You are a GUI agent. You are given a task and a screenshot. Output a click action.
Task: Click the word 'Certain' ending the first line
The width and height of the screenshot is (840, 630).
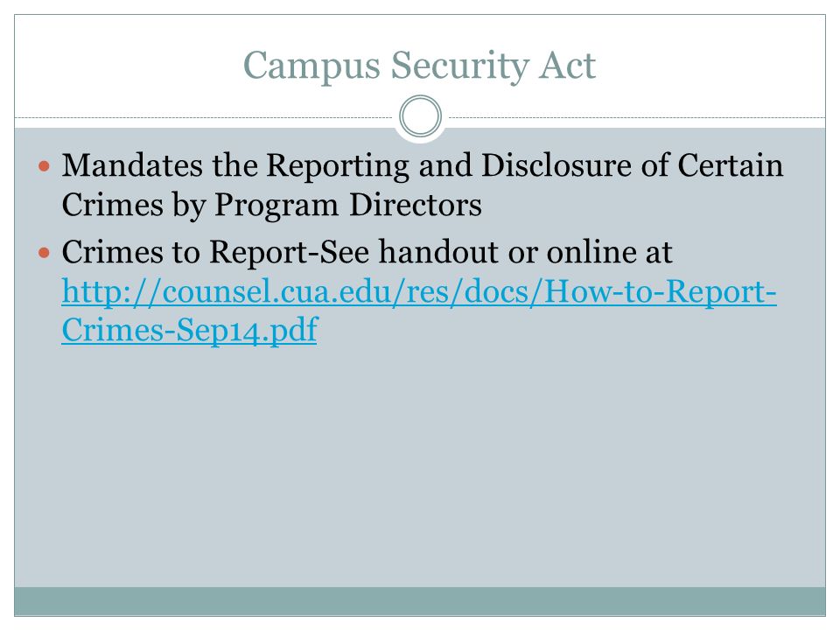[x=730, y=165]
